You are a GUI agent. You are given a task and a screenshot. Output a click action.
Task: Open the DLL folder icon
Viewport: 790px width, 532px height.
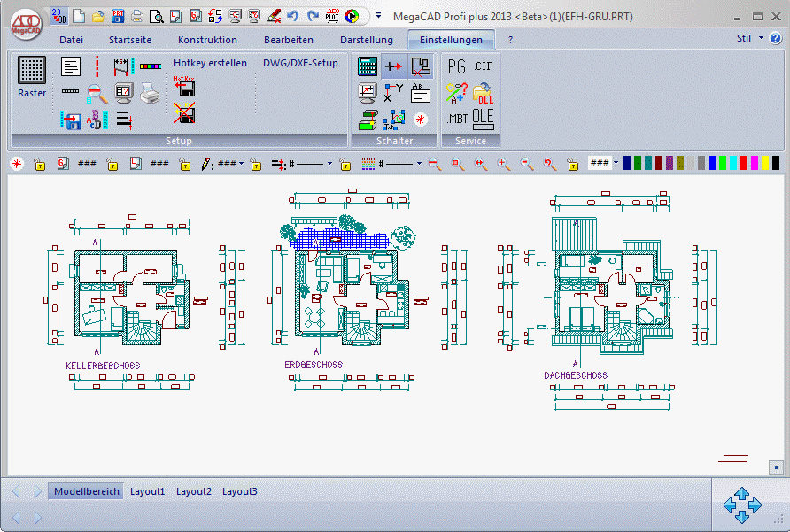coord(484,93)
